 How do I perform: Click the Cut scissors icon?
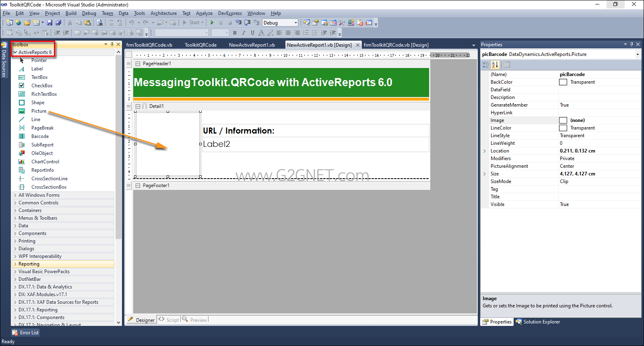pyautogui.click(x=70, y=23)
